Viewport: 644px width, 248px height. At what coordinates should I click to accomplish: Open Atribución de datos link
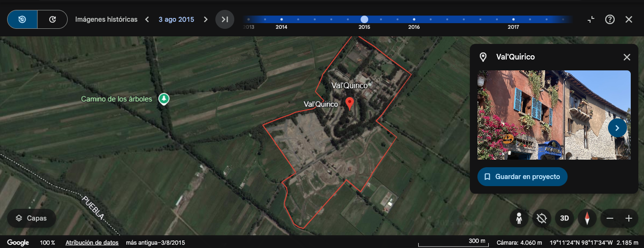pyautogui.click(x=92, y=242)
